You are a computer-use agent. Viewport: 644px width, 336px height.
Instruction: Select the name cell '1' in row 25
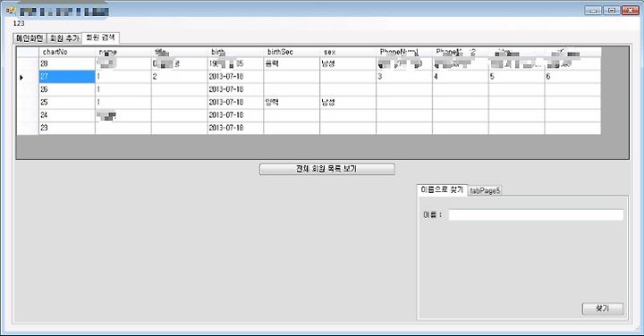(123, 102)
